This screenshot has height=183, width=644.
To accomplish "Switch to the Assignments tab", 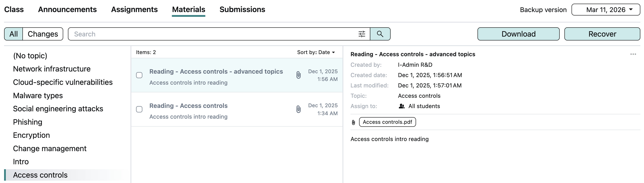I will [134, 9].
